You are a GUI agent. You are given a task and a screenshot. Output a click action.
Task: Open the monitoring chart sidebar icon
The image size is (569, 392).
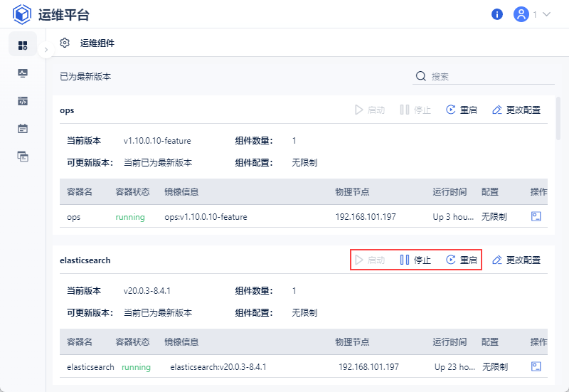pyautogui.click(x=23, y=73)
